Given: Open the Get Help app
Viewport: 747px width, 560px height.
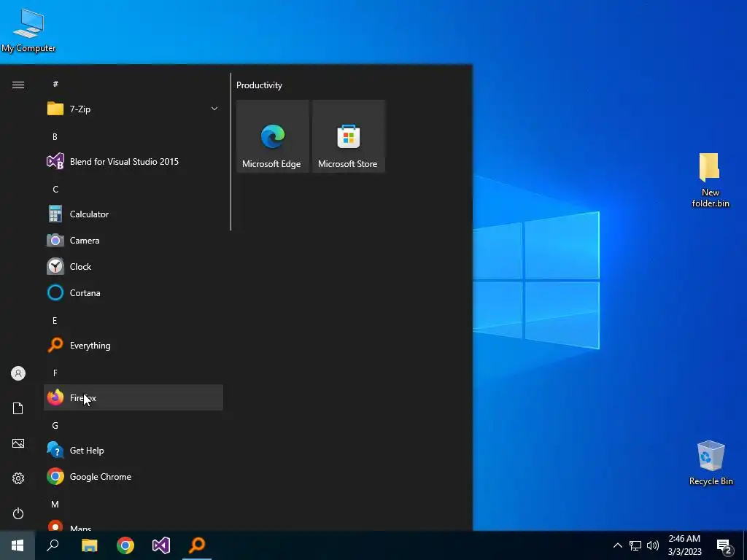Looking at the screenshot, I should [133, 451].
